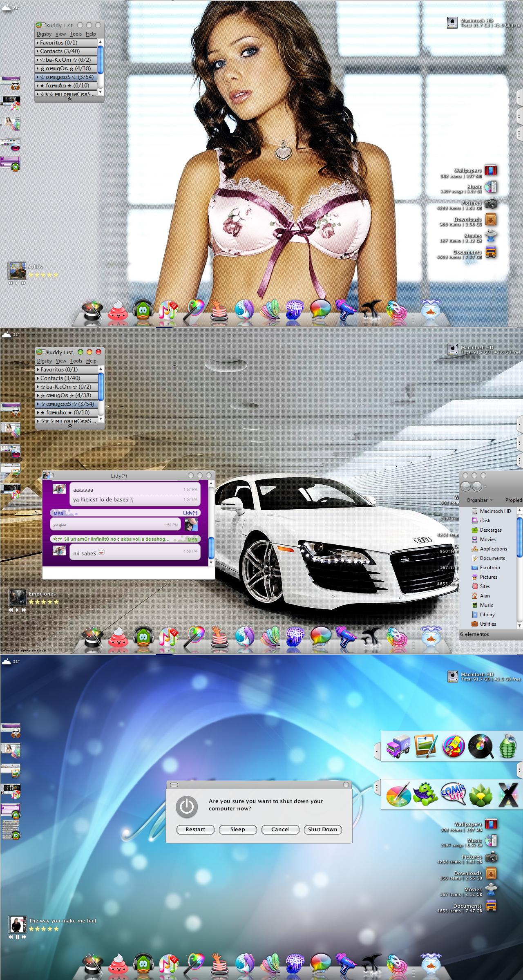Open the vinyl record with wand icon
523x980 pixels.
tap(481, 746)
